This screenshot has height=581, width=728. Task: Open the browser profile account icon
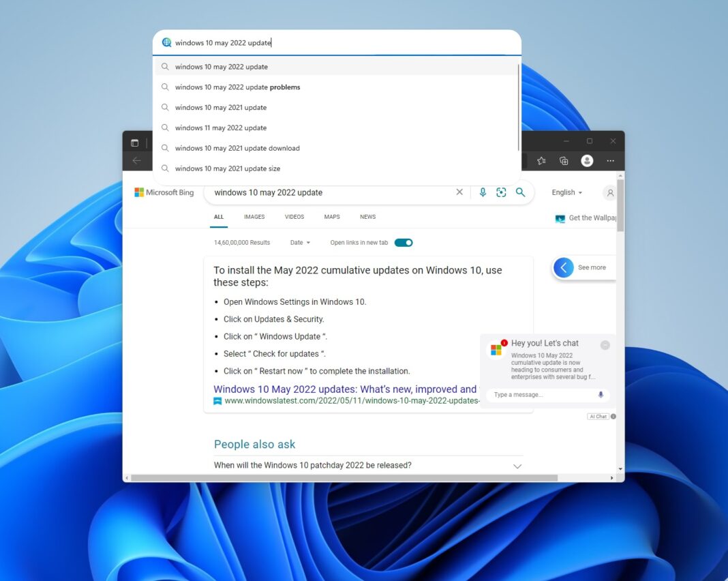(587, 160)
